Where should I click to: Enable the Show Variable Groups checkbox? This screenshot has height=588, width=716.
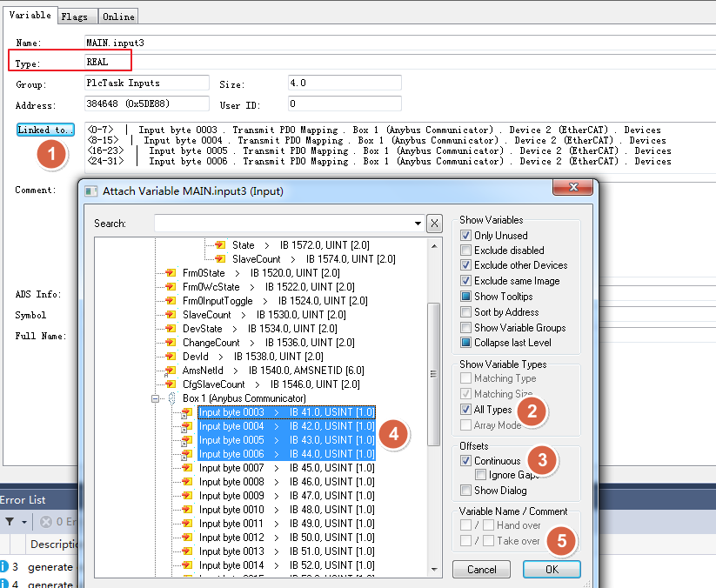(x=465, y=327)
